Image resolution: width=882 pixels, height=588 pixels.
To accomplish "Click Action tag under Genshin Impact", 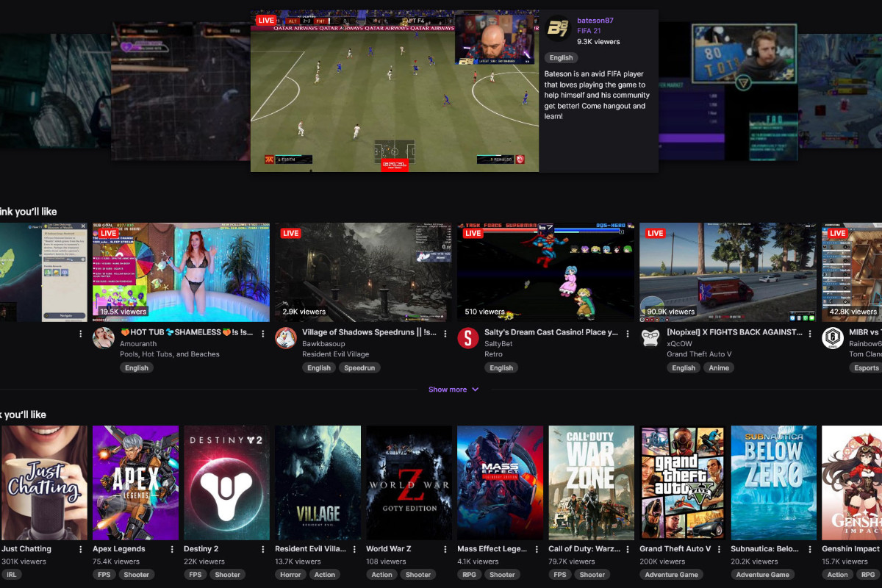I will [837, 575].
